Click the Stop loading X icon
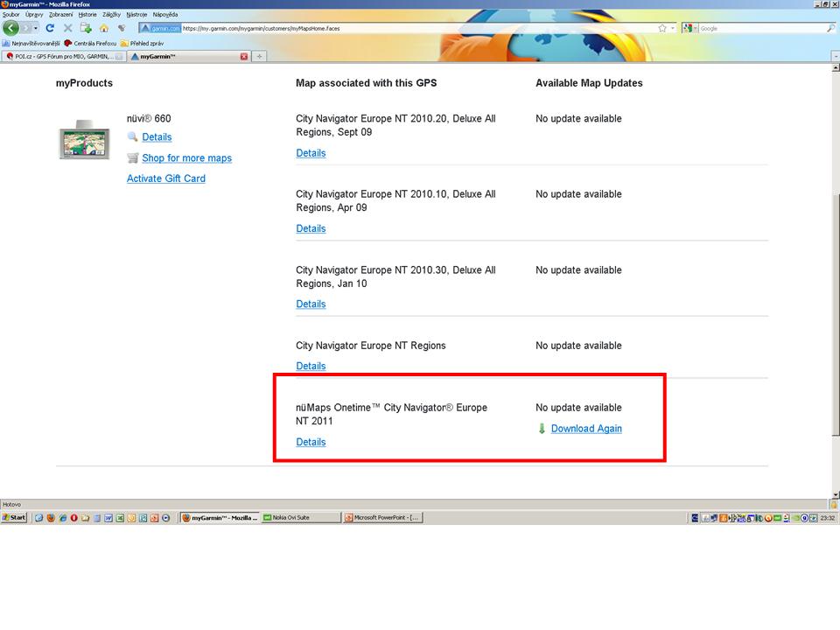The height and width of the screenshot is (630, 840). point(68,28)
